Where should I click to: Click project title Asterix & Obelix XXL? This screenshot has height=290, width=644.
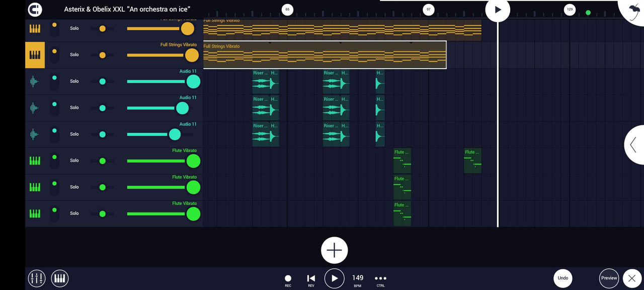coord(127,9)
